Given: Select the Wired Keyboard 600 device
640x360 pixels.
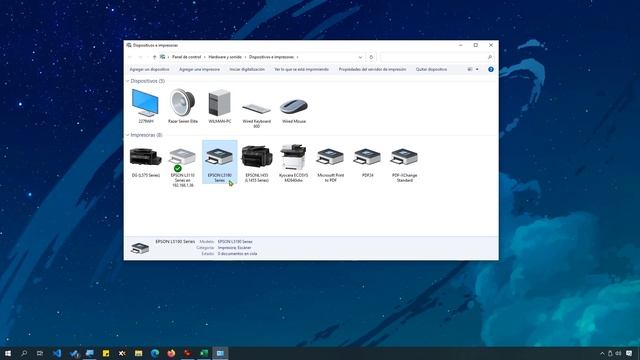Looking at the screenshot, I should click(x=256, y=108).
